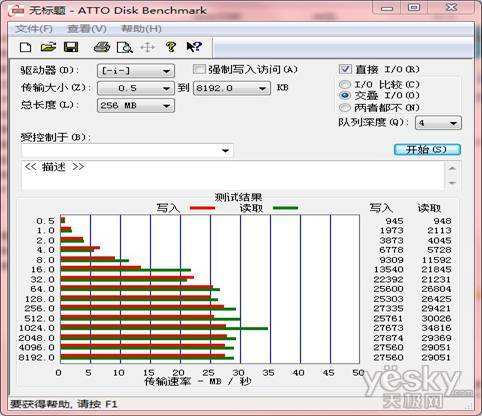482x416 pixels.
Task: Select the 两者都不 radio button
Action: pyautogui.click(x=345, y=108)
